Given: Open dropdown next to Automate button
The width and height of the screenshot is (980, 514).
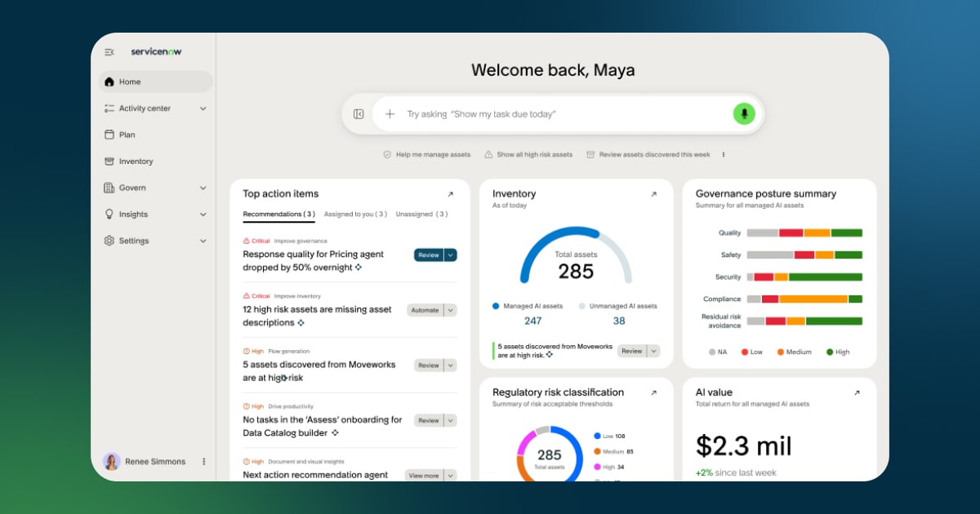Looking at the screenshot, I should click(451, 310).
